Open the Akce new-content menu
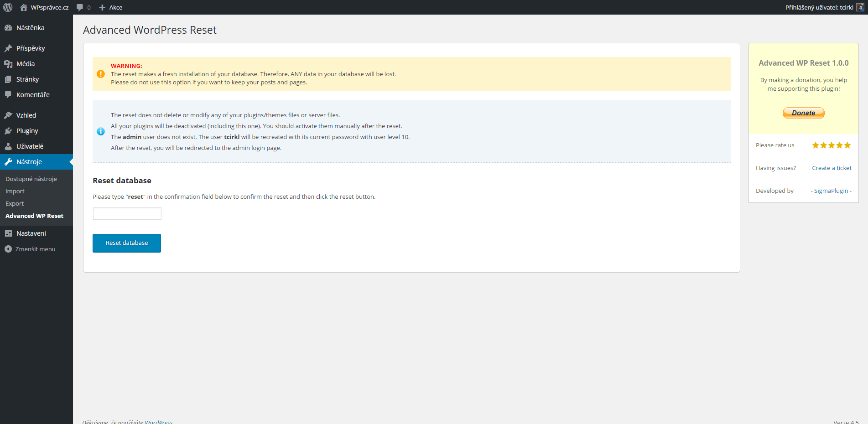This screenshot has width=868, height=424. pos(111,7)
